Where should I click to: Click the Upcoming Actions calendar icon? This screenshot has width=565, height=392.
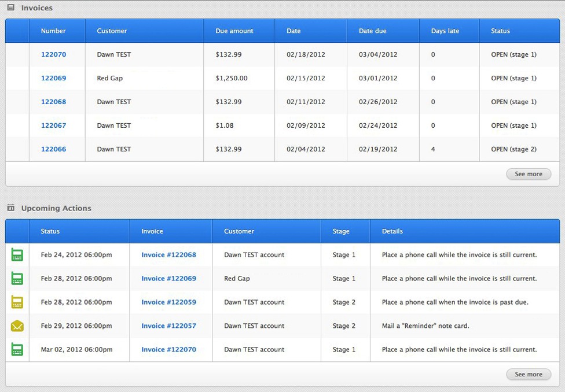coord(10,208)
